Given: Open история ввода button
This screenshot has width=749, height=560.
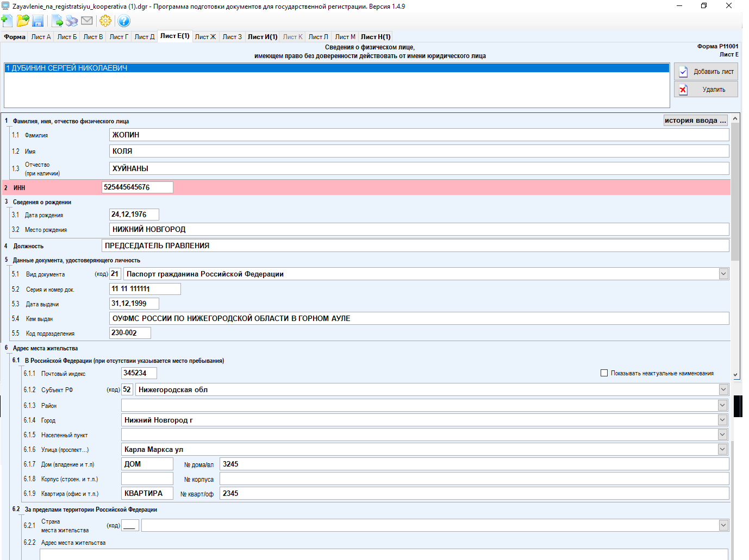Looking at the screenshot, I should coord(696,121).
